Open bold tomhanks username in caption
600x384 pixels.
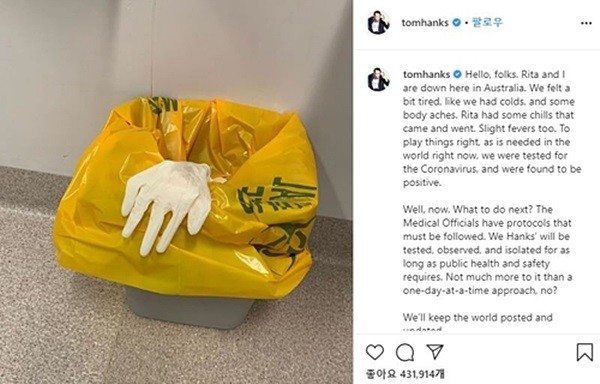pos(426,74)
